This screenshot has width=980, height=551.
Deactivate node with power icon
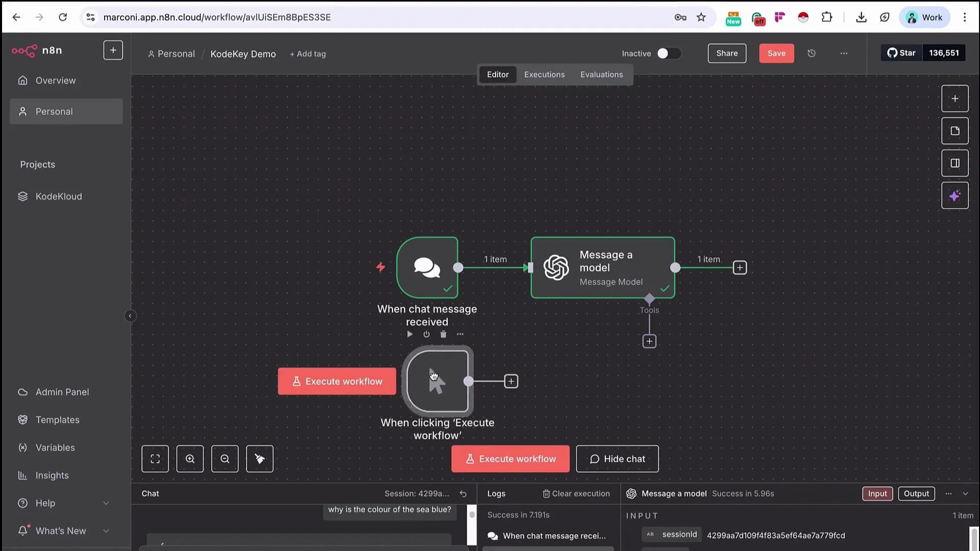tap(427, 334)
